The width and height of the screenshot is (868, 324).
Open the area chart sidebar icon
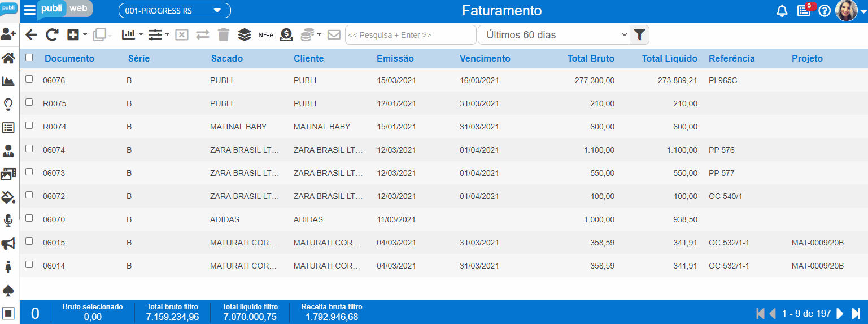pyautogui.click(x=8, y=81)
